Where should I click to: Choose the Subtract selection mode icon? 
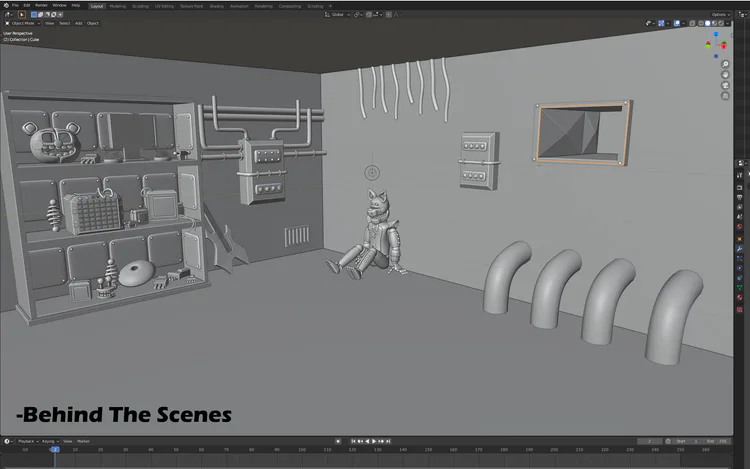(x=47, y=14)
